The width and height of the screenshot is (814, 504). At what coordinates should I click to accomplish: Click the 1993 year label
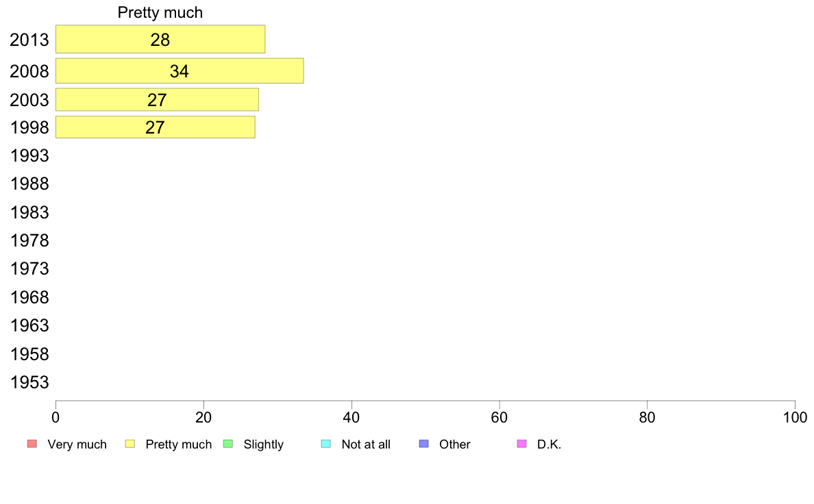click(x=29, y=155)
